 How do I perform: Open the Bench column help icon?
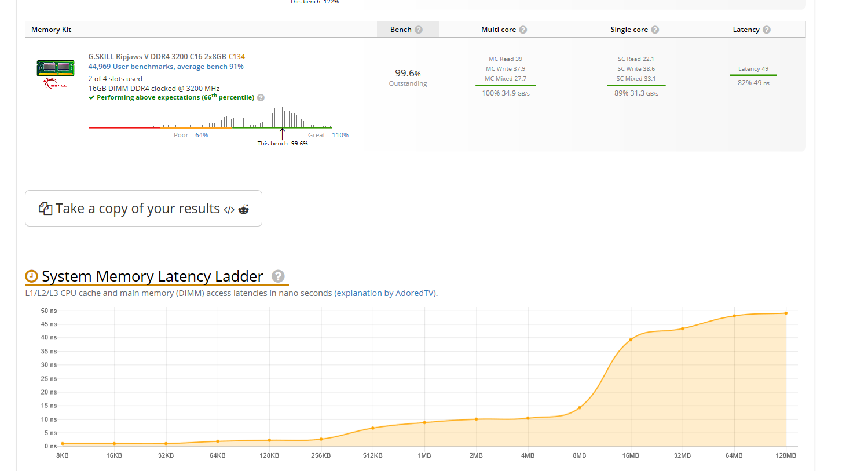click(419, 30)
